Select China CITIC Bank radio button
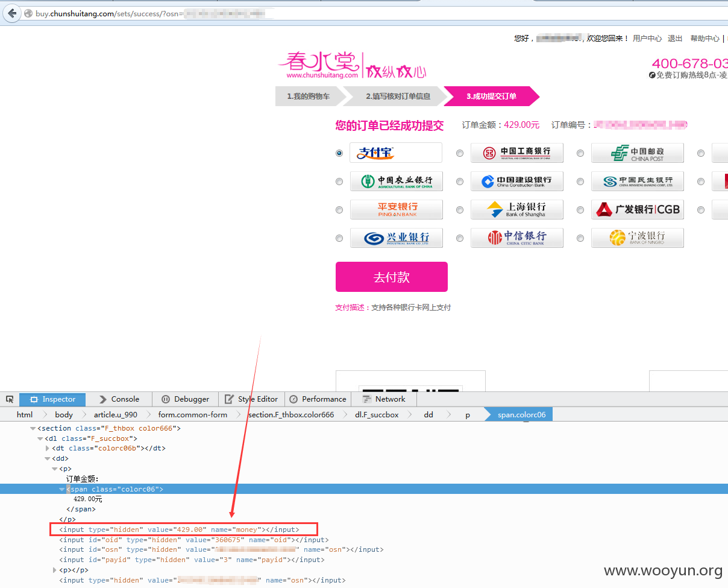 tap(460, 238)
